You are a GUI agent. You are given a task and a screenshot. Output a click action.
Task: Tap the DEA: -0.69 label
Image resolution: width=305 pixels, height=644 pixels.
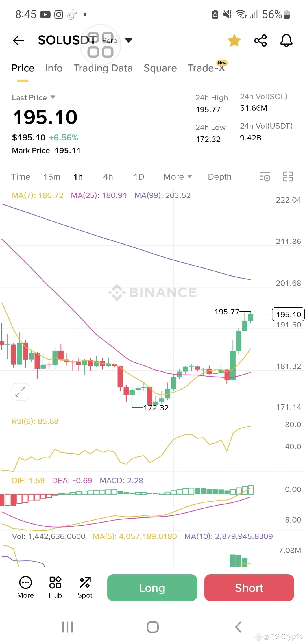tap(72, 481)
